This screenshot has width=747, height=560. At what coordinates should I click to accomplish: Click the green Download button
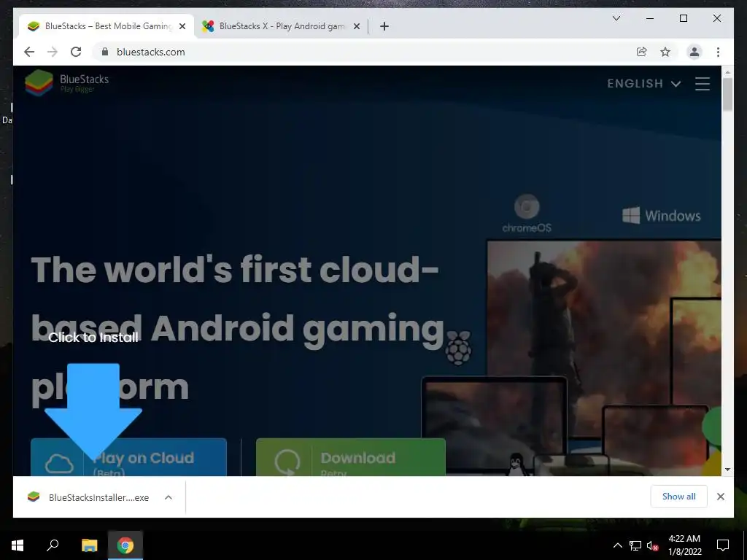coord(351,457)
